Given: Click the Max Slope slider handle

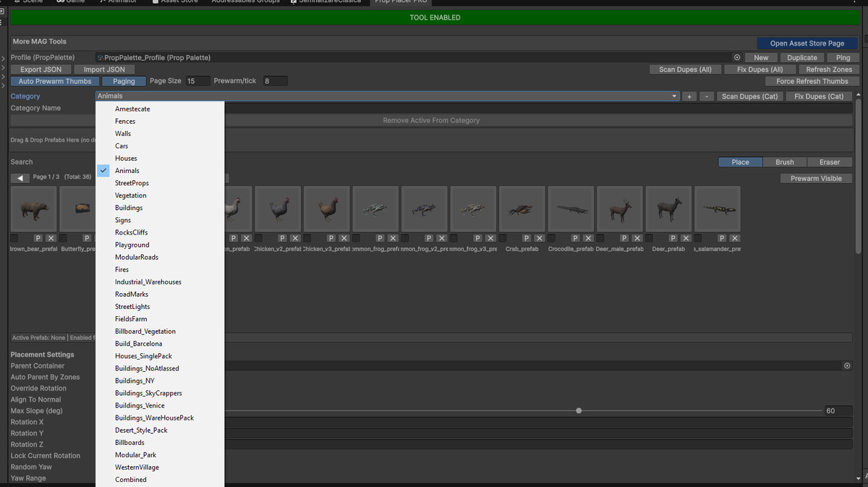Looking at the screenshot, I should (579, 411).
